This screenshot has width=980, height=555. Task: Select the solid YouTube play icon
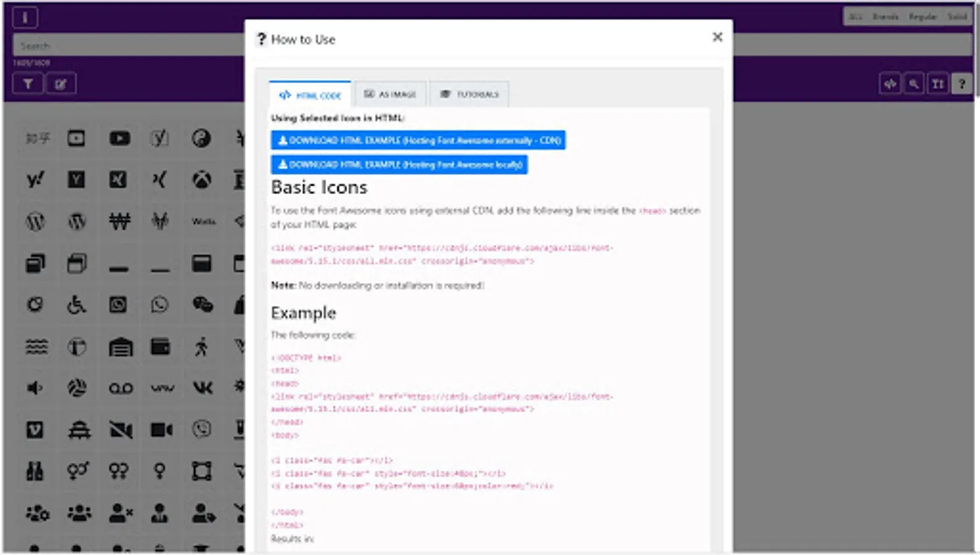pyautogui.click(x=120, y=138)
